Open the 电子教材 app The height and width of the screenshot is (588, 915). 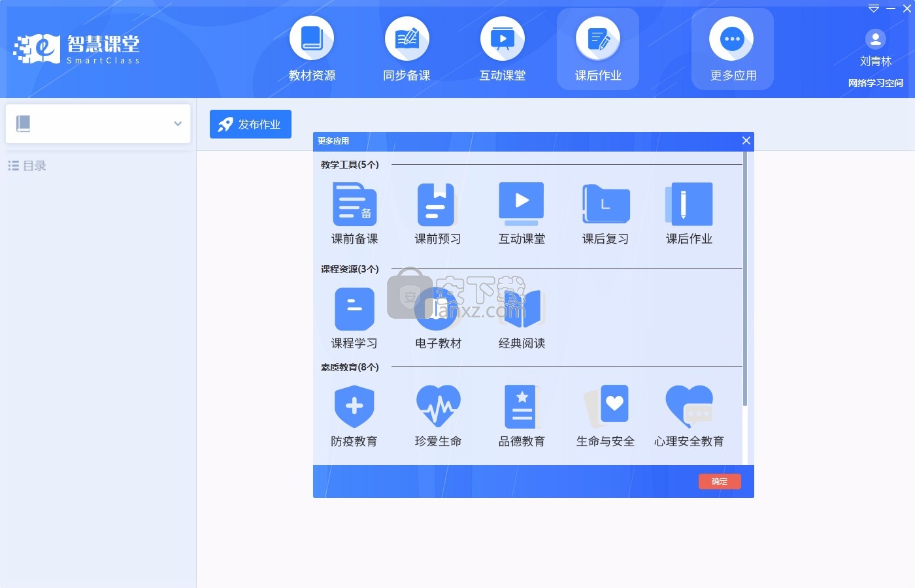point(437,318)
